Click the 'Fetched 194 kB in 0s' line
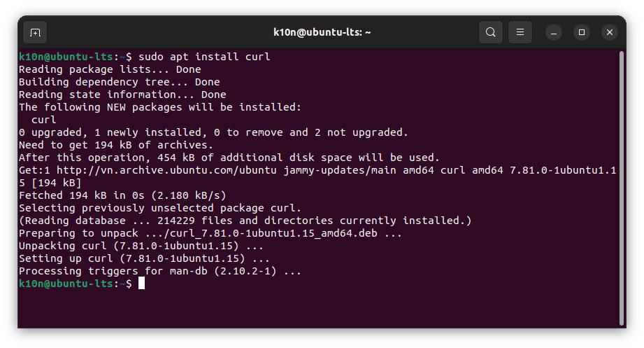 122,195
